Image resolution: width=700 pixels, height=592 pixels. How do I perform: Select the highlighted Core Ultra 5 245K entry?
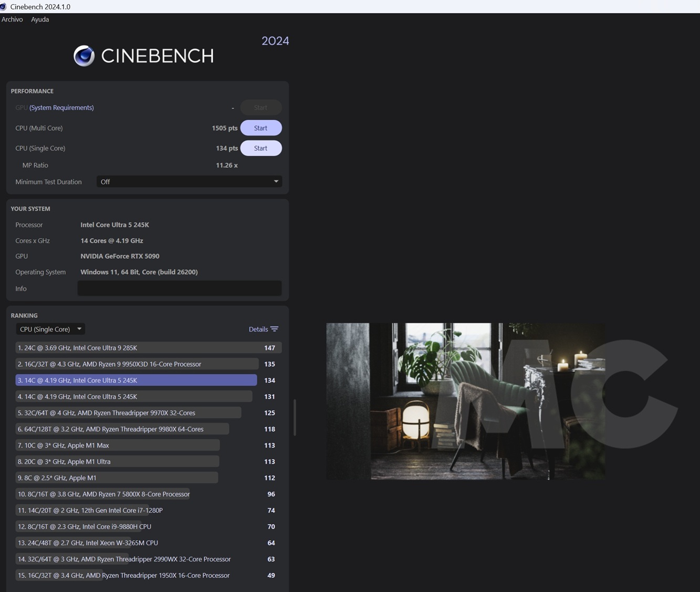(x=136, y=380)
